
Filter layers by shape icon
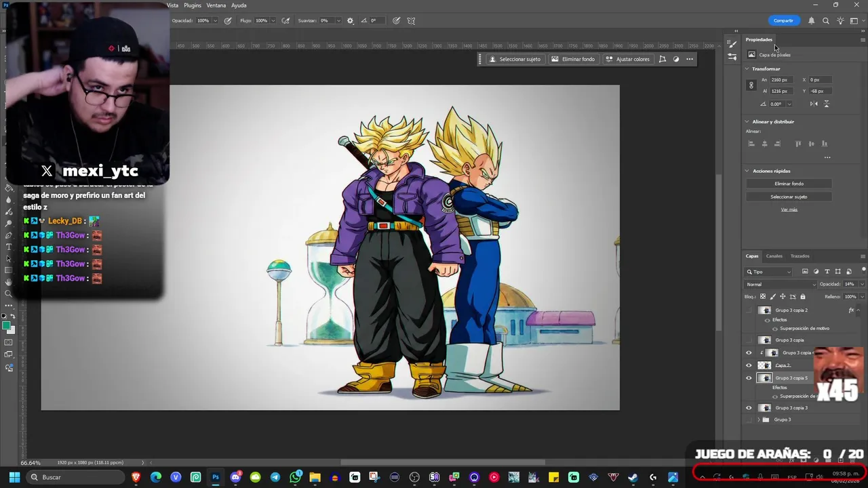tap(837, 272)
